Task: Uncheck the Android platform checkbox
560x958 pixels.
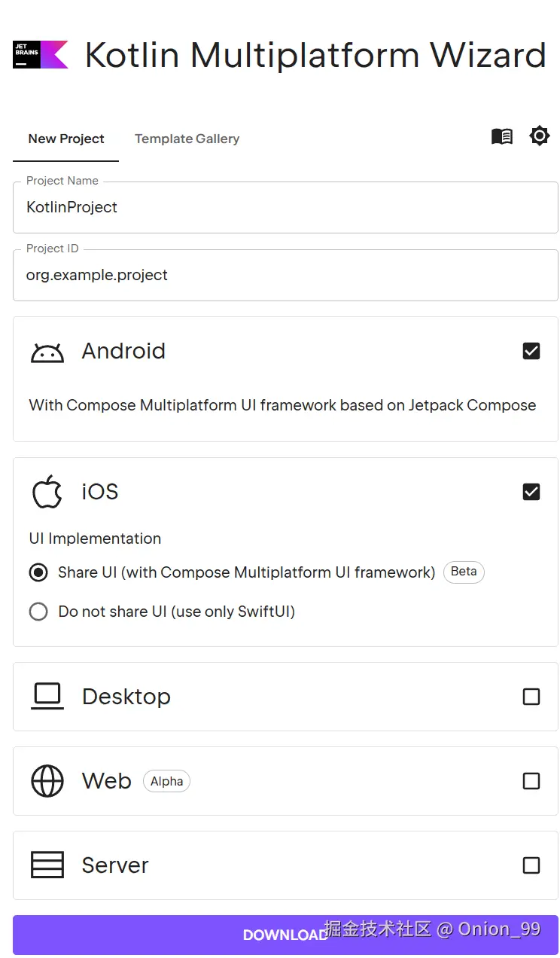Action: [531, 351]
